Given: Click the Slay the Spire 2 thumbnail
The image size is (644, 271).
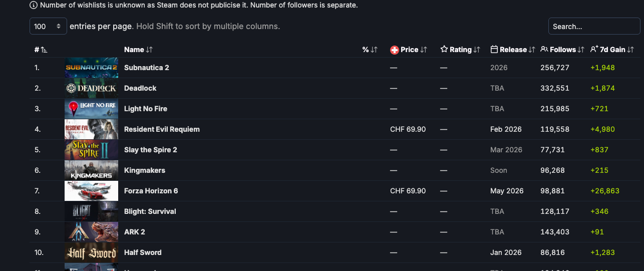Looking at the screenshot, I should point(91,150).
